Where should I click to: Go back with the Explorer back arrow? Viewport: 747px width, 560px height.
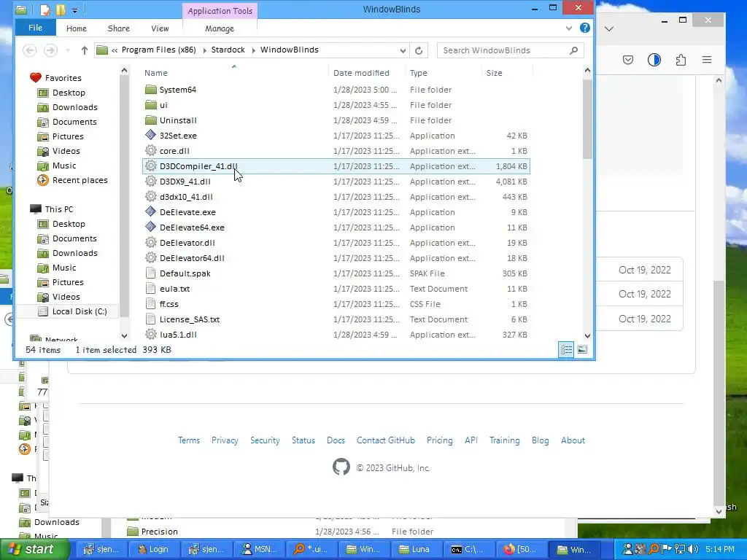pyautogui.click(x=29, y=50)
